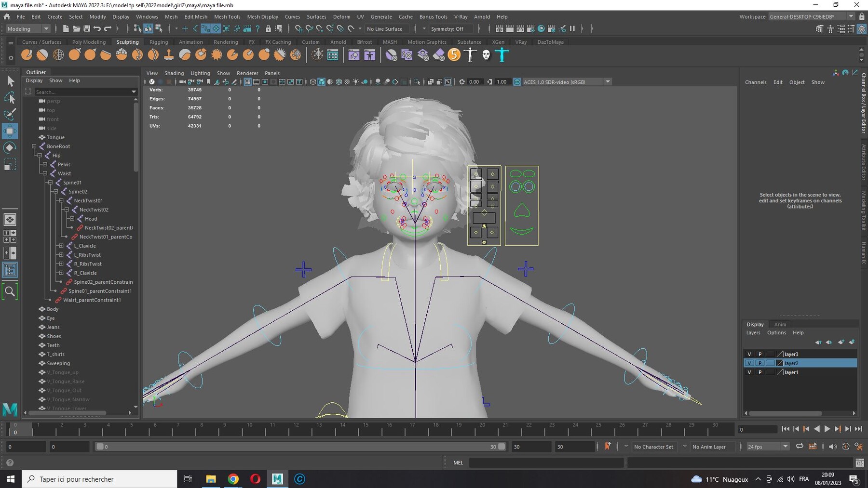The image size is (868, 488).
Task: Toggle the V visibility box for layer1
Action: point(749,372)
